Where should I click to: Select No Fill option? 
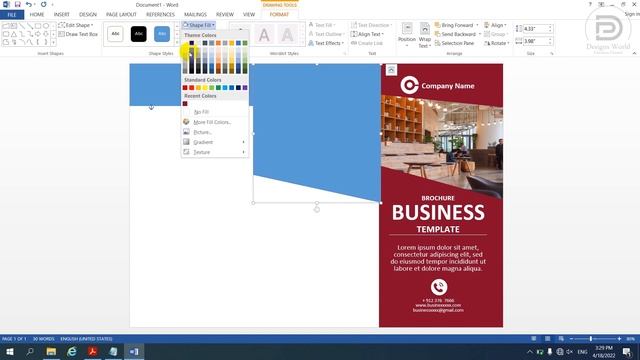(215, 112)
